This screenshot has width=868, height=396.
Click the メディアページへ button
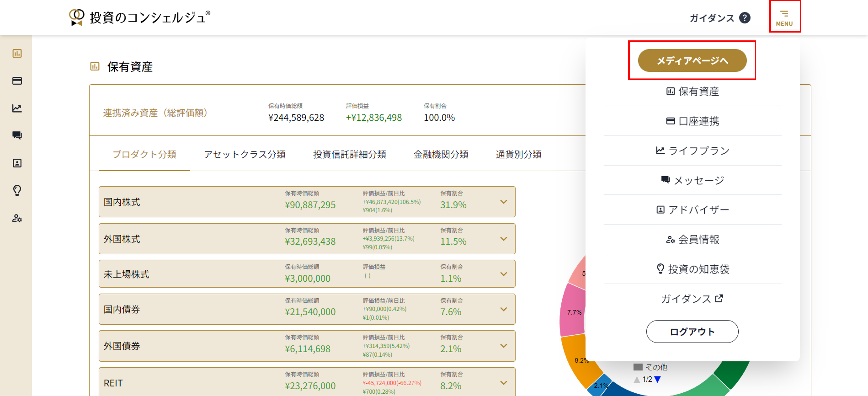(692, 61)
